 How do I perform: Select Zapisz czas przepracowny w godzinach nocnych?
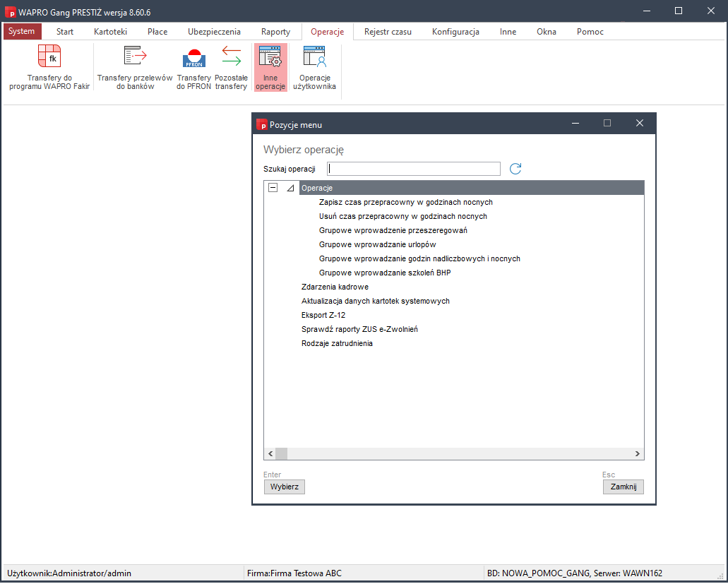(406, 203)
